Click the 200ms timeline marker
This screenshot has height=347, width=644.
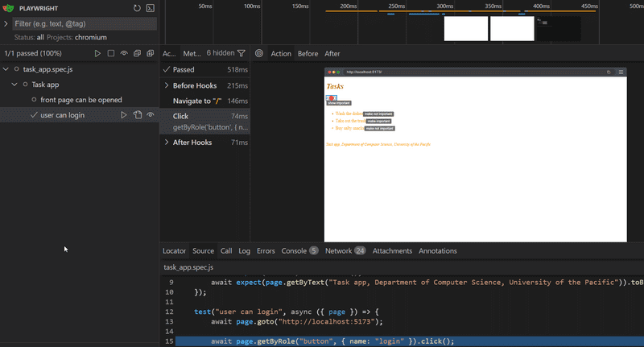click(x=349, y=6)
